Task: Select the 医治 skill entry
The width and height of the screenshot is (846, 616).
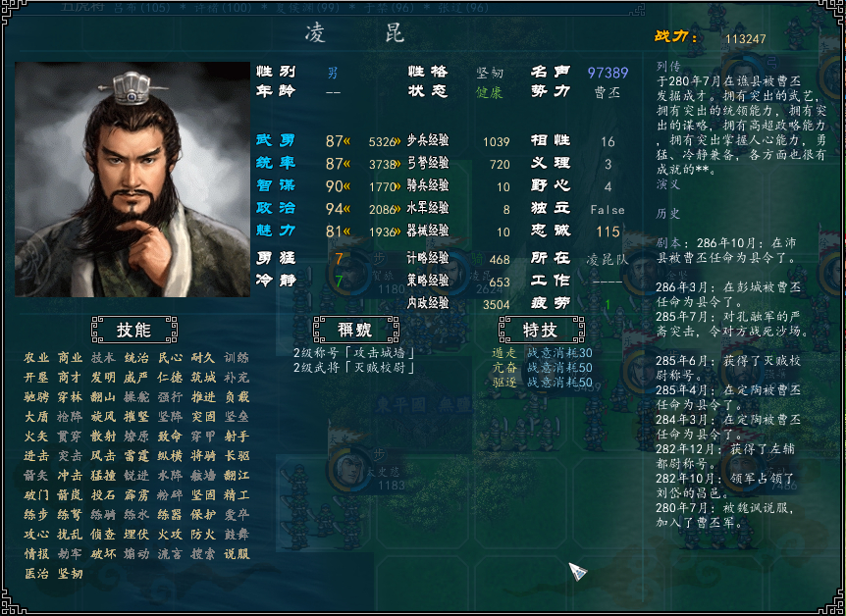Action: coord(36,574)
